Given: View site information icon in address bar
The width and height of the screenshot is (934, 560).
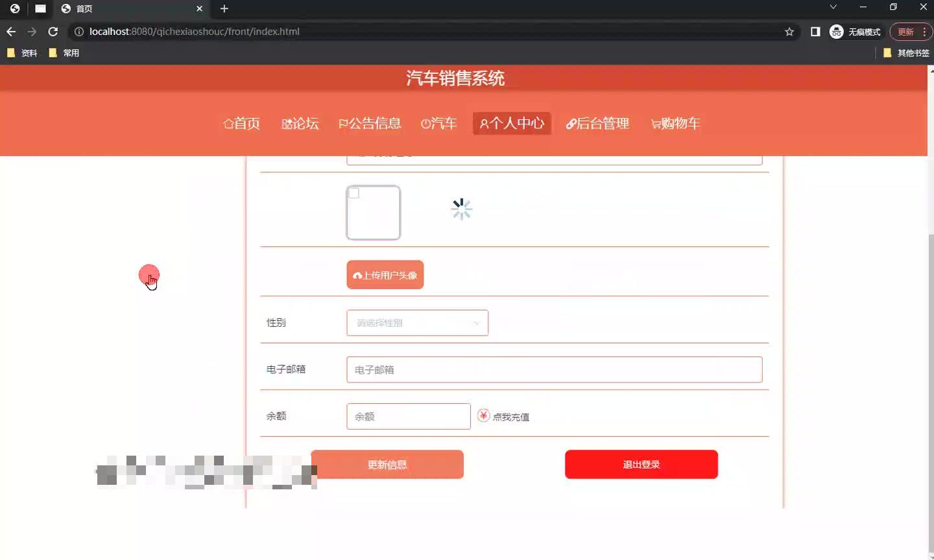Looking at the screenshot, I should [79, 31].
